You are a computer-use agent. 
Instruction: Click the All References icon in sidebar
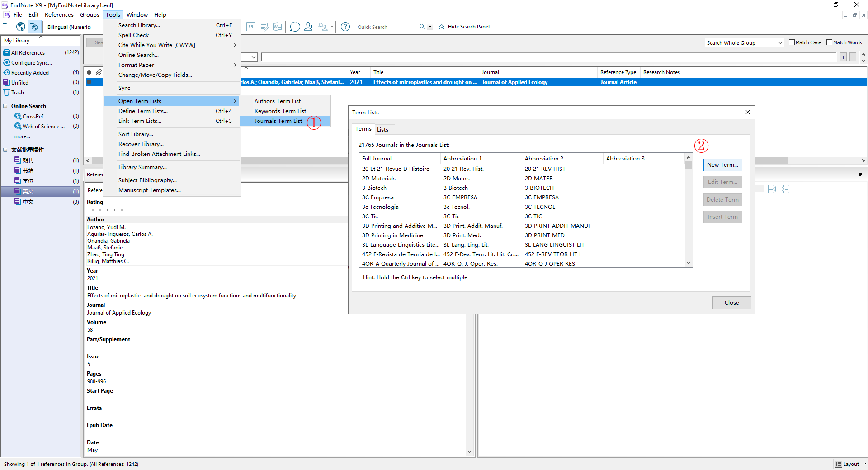[7, 53]
